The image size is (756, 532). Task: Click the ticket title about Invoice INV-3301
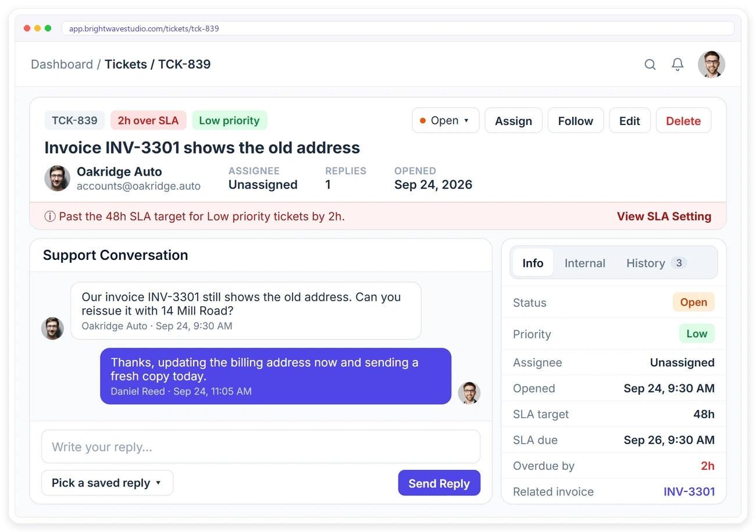click(202, 148)
